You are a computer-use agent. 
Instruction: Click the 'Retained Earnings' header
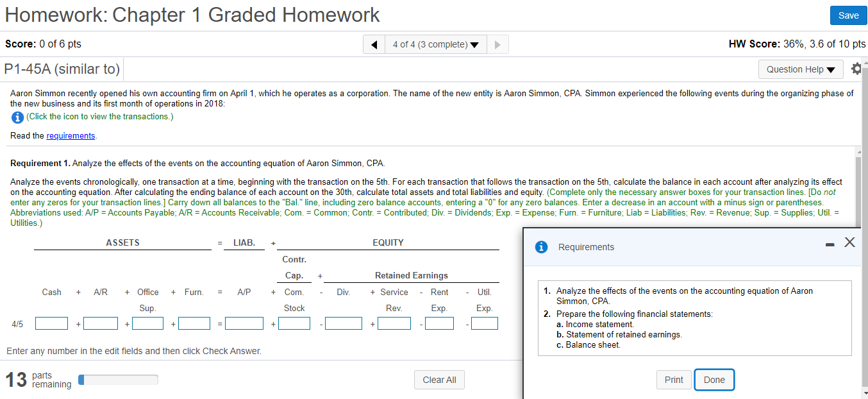pos(412,276)
